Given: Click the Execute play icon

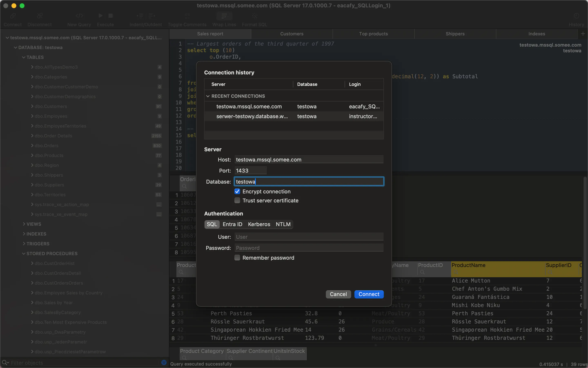Looking at the screenshot, I should click(x=100, y=16).
